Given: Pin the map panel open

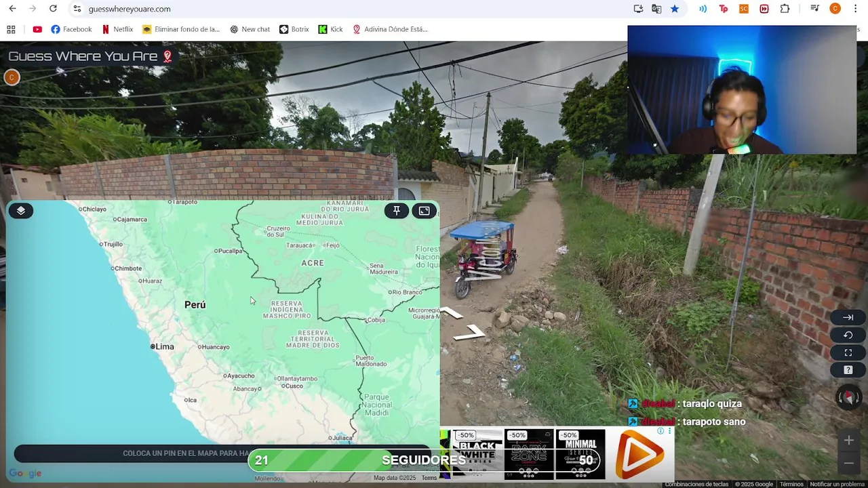Looking at the screenshot, I should pyautogui.click(x=397, y=211).
